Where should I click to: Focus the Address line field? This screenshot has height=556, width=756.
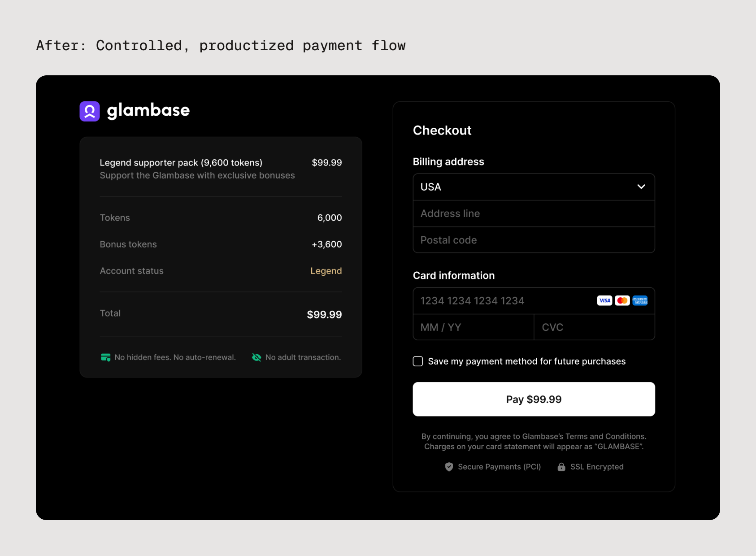pos(534,213)
